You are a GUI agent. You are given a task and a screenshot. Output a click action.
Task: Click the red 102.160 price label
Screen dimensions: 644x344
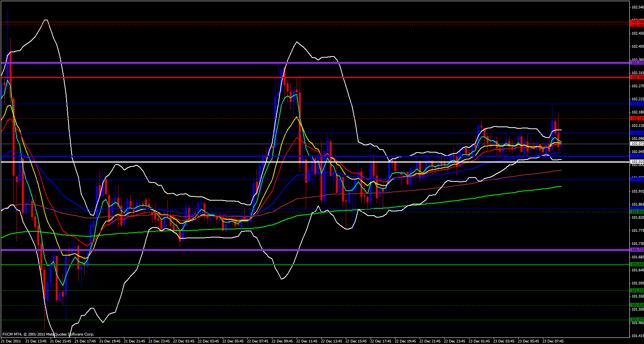(x=637, y=118)
